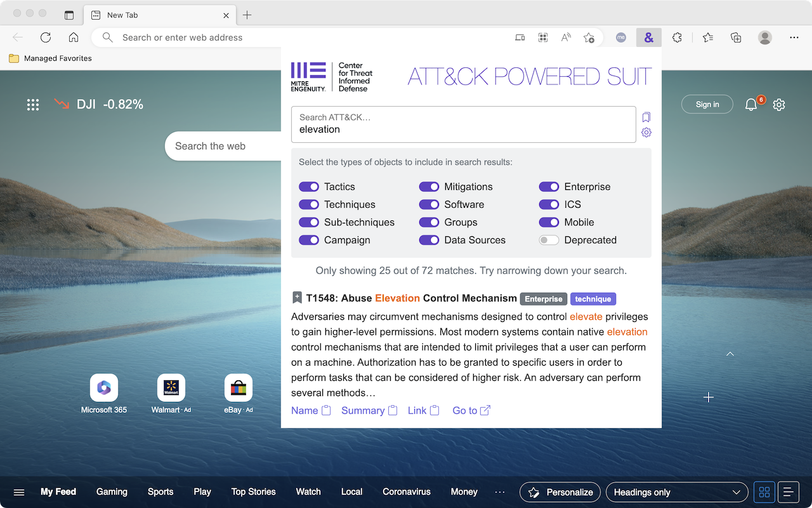Show more feed categories with the ellipsis

(500, 492)
